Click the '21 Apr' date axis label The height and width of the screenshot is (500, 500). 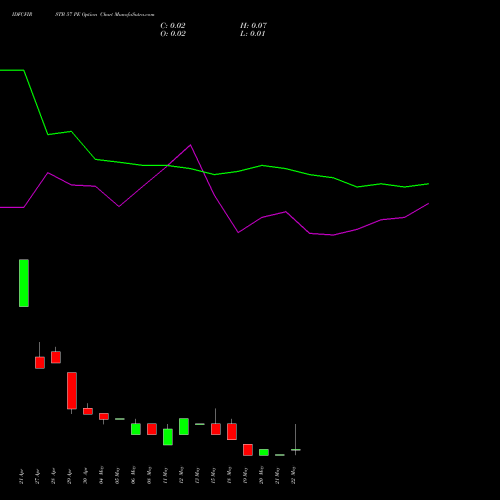[x=21, y=476]
